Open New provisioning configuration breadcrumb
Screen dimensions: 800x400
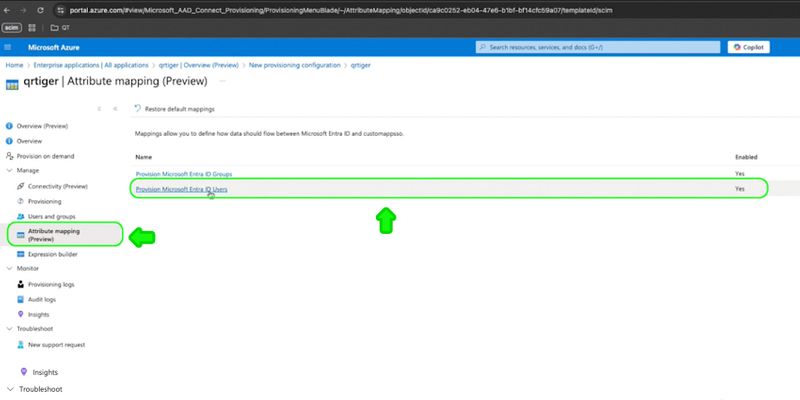click(x=294, y=65)
